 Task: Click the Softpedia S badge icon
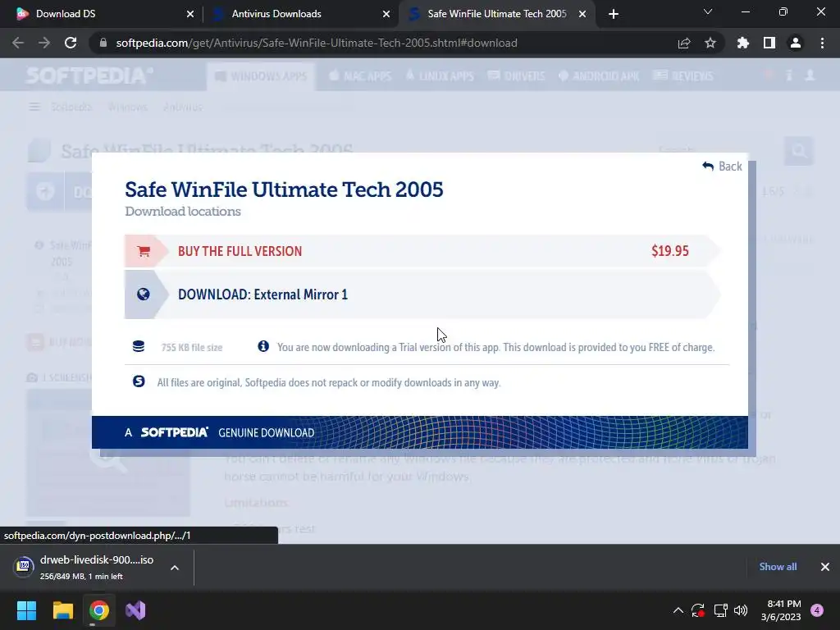(x=139, y=381)
